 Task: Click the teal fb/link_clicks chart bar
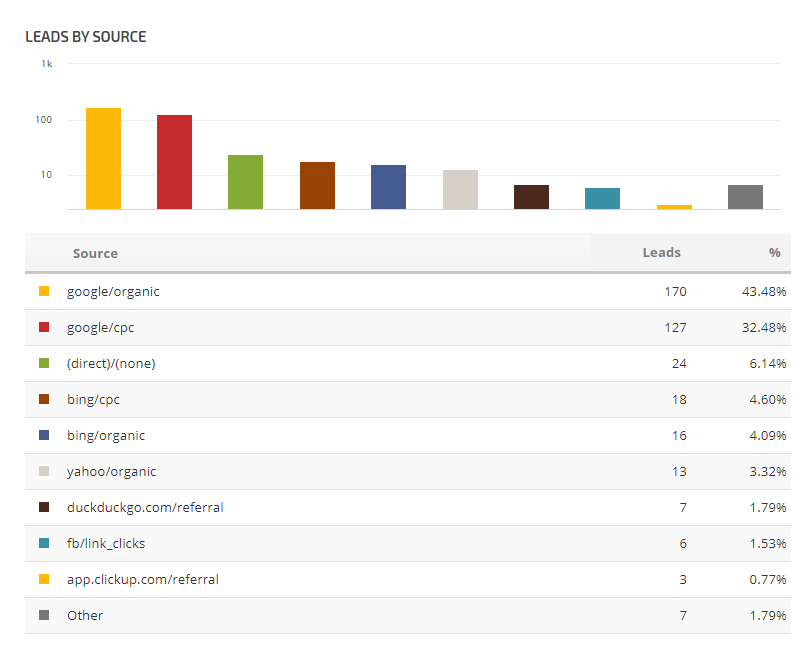(602, 198)
